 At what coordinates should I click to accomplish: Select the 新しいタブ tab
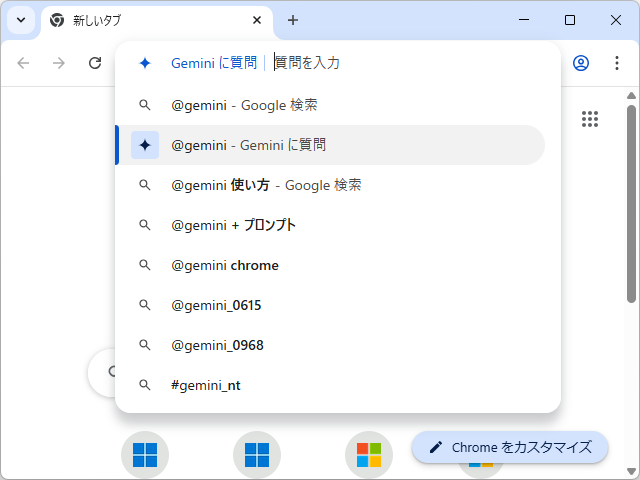pos(157,20)
